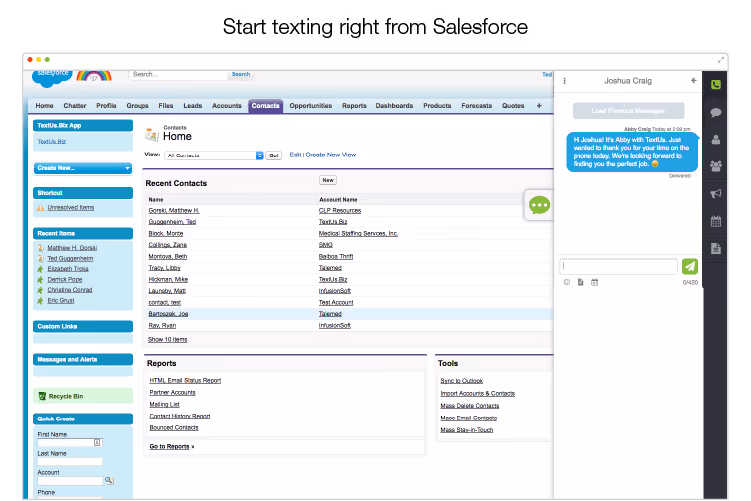751x501 pixels.
Task: Send message with green paper plane button
Action: [x=690, y=266]
